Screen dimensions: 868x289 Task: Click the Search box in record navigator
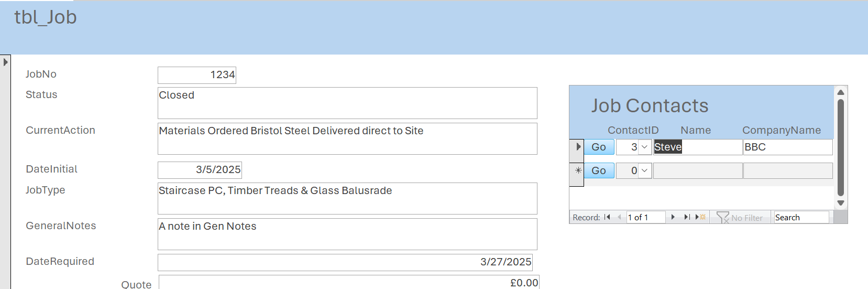[801, 217]
